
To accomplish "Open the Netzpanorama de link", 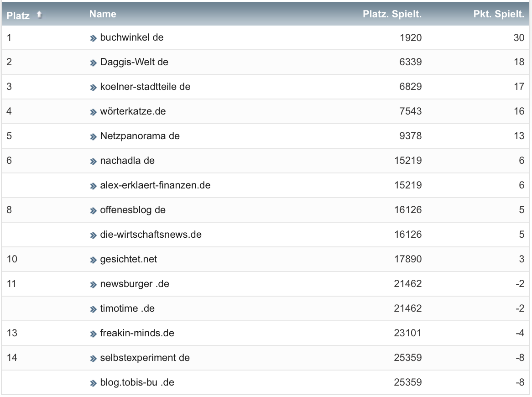I will (140, 136).
